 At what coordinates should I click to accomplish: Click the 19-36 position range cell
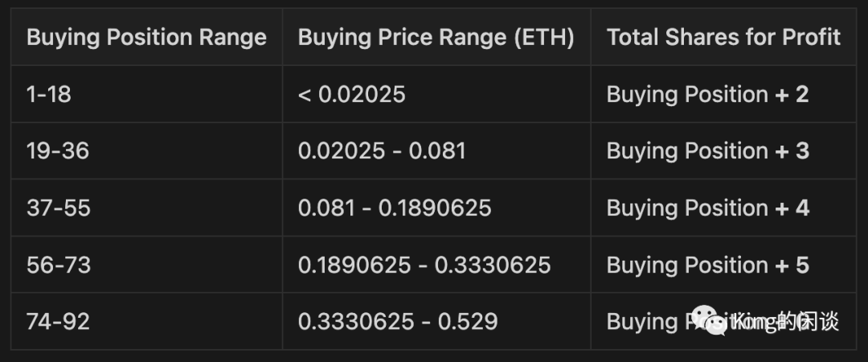[x=147, y=150]
